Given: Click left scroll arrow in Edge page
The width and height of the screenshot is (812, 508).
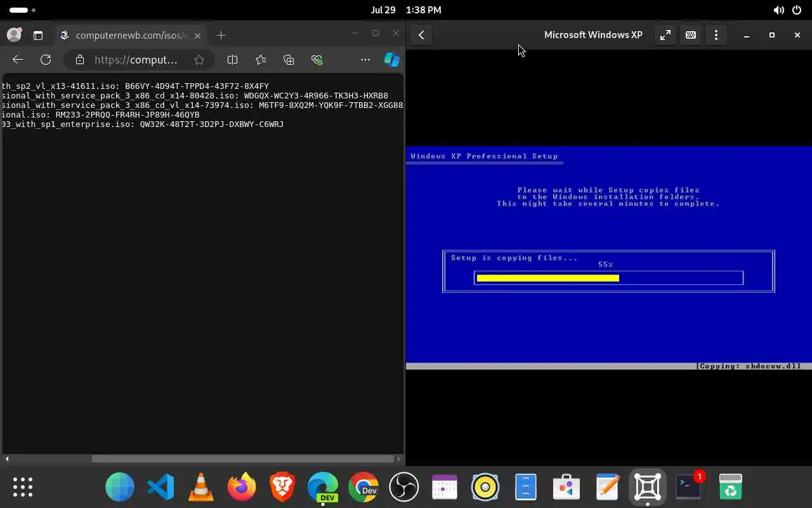Looking at the screenshot, I should pos(7,458).
